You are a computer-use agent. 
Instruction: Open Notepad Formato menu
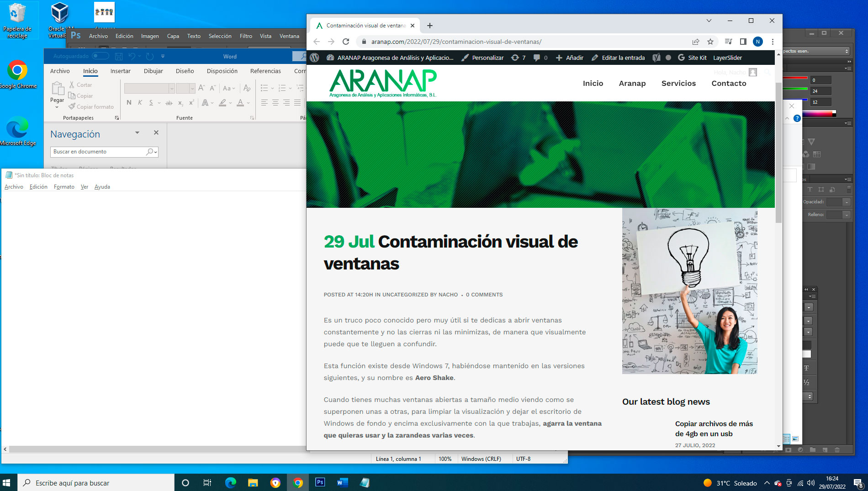pyautogui.click(x=64, y=187)
